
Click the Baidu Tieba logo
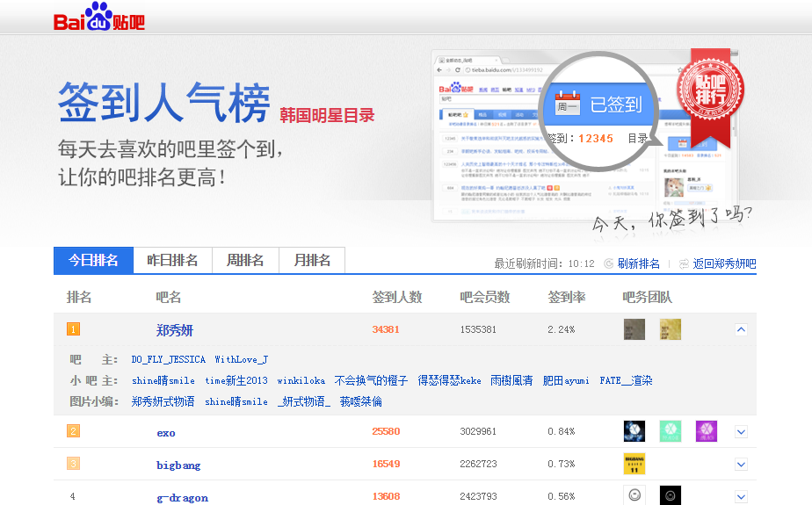point(98,19)
